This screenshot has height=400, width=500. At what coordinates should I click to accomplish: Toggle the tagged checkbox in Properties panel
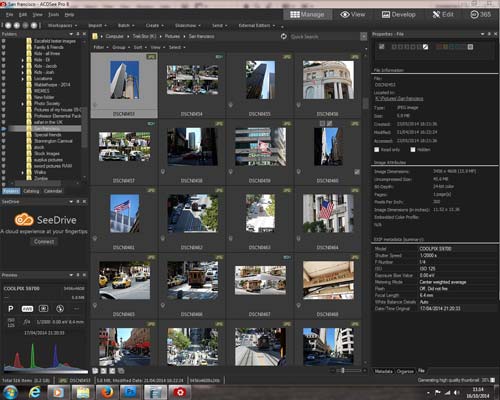tap(382, 47)
